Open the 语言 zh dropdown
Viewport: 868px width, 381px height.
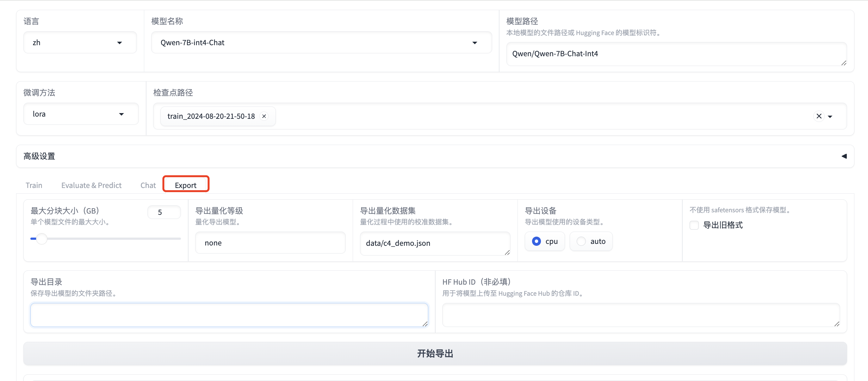[80, 43]
